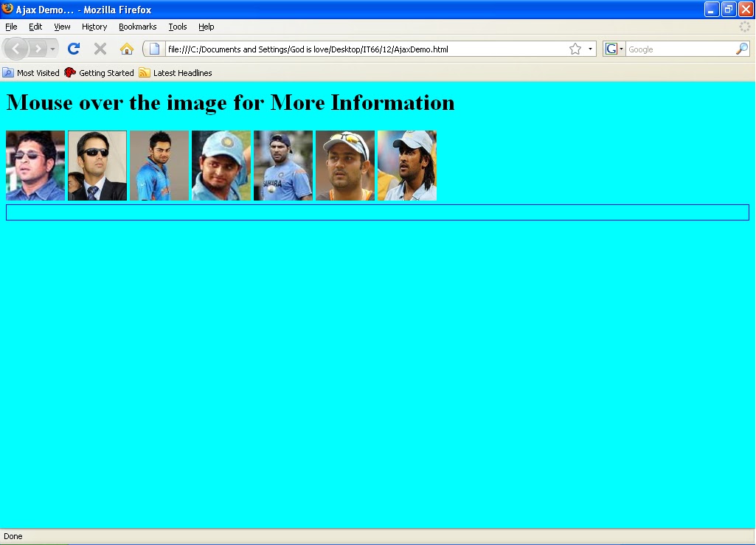Click the Forward navigation arrow
This screenshot has height=545, width=756.
[38, 49]
